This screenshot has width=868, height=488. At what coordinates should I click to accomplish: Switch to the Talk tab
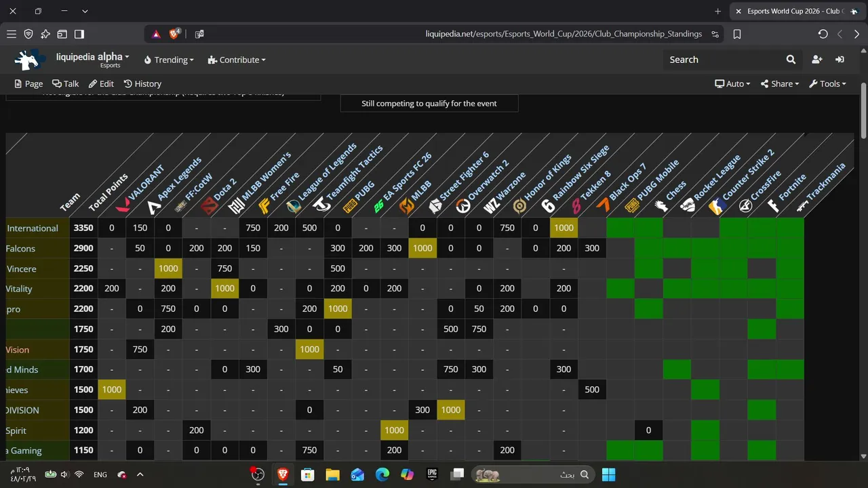[x=66, y=83]
